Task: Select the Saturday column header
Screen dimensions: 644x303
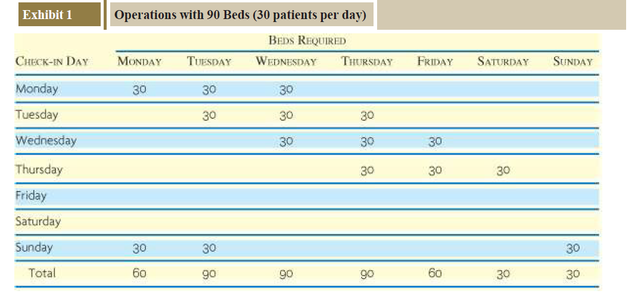Action: [x=503, y=61]
